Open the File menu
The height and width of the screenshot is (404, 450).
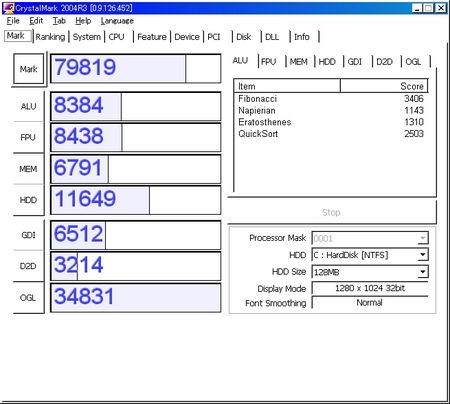(13, 21)
